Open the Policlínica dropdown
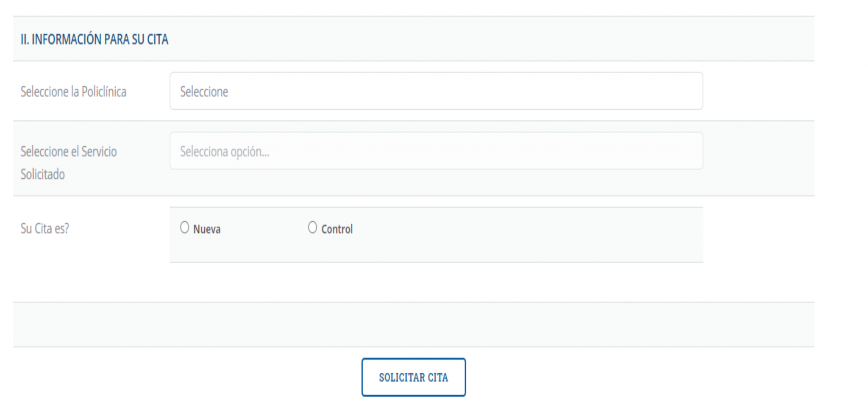The image size is (868, 410). [436, 91]
